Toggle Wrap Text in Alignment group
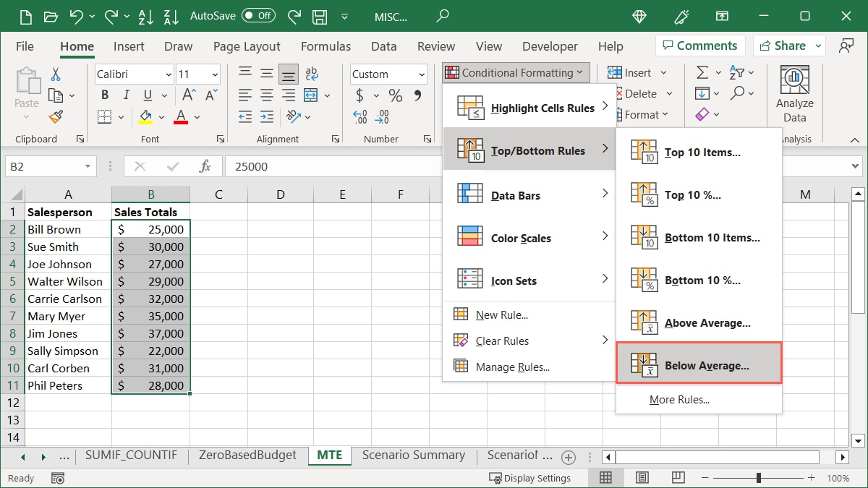Viewport: 868px width, 488px height. [x=311, y=74]
